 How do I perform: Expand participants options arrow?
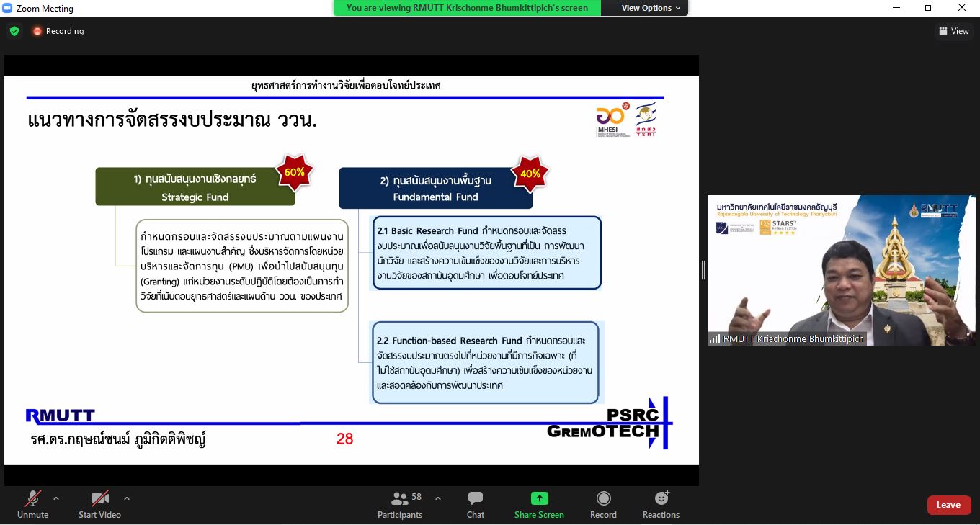click(x=437, y=498)
